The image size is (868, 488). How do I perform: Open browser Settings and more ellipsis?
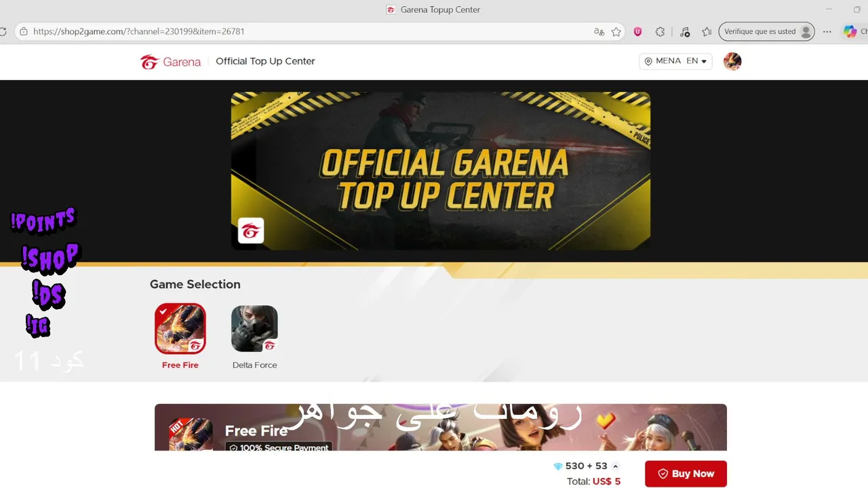click(x=827, y=32)
